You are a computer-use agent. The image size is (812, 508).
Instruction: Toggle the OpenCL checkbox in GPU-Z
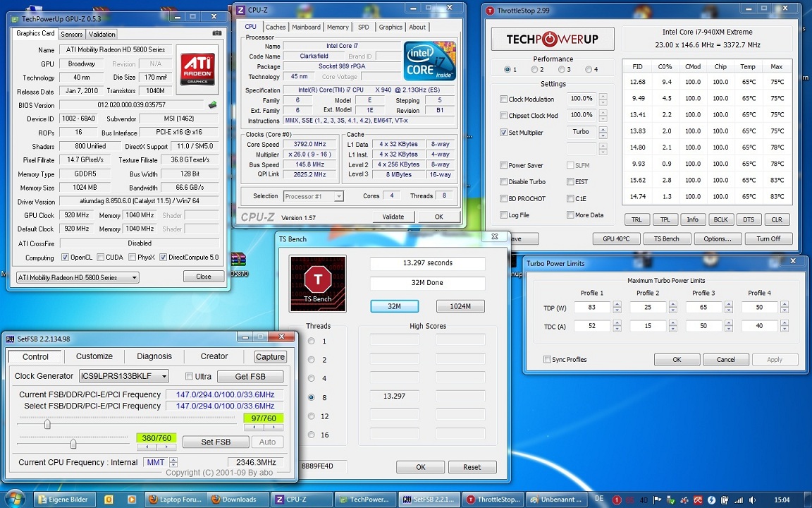(66, 257)
